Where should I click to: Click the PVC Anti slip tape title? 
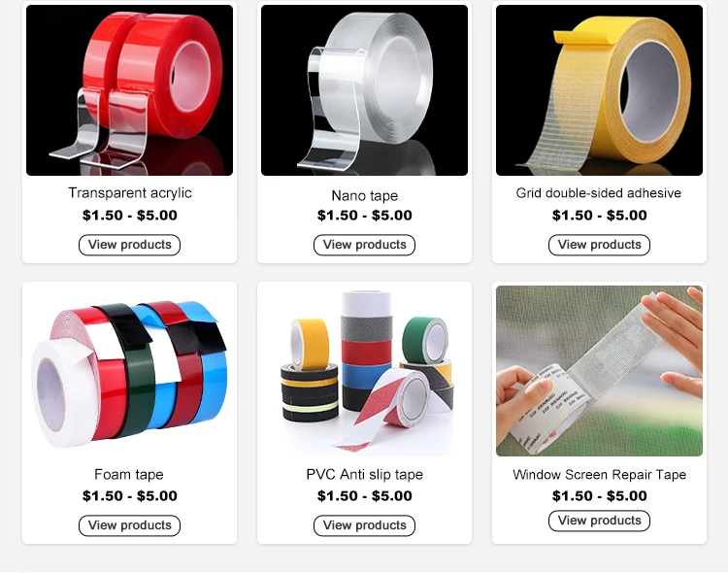[364, 475]
